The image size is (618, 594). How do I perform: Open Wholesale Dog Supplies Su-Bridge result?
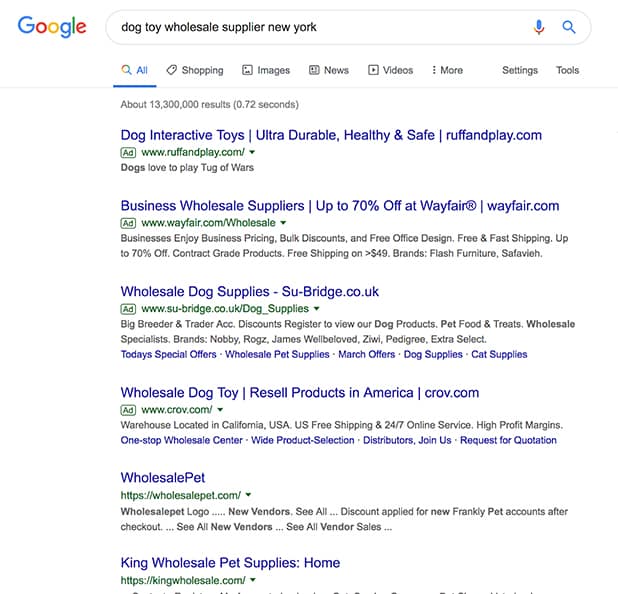250,291
